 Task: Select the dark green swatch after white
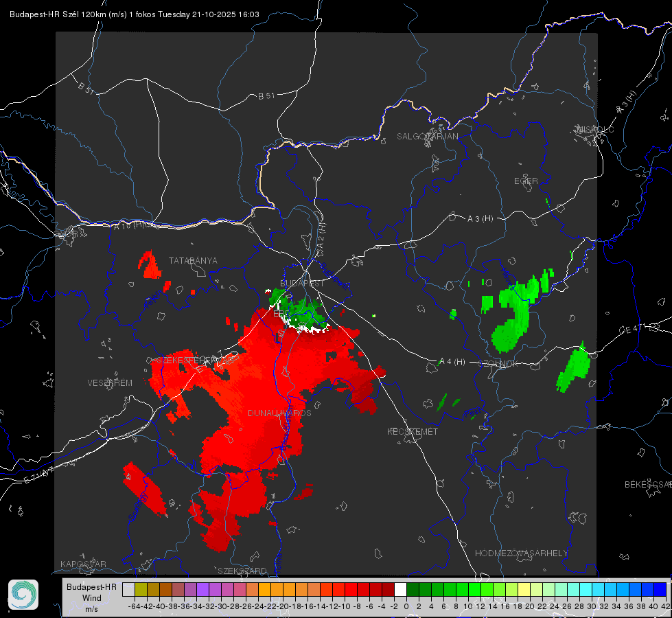413,590
